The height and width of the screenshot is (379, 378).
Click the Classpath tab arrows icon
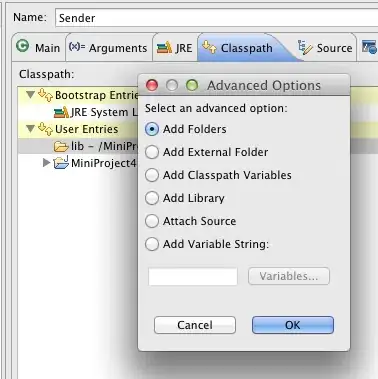[209, 47]
